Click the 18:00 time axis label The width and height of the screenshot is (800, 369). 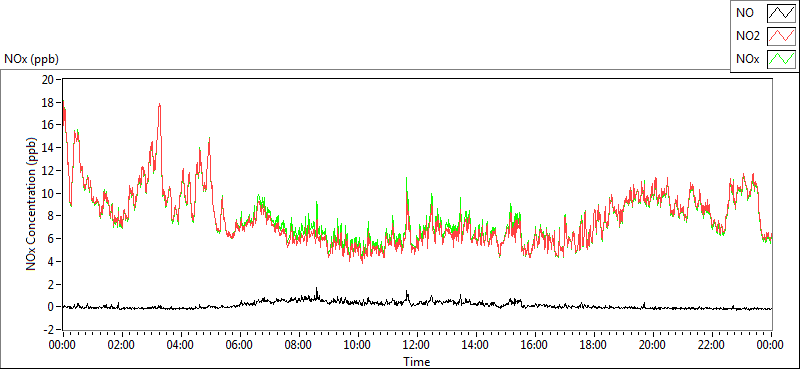pyautogui.click(x=594, y=345)
